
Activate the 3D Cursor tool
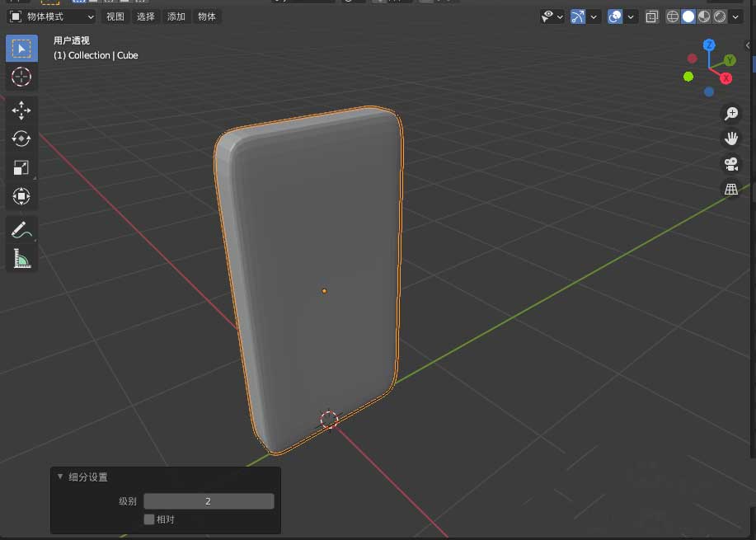pyautogui.click(x=21, y=77)
